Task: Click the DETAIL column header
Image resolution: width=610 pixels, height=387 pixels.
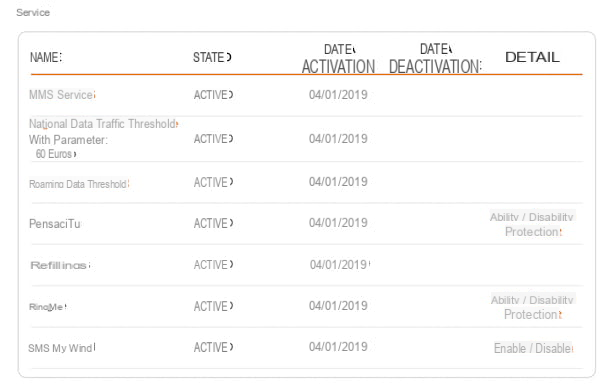Action: 532,57
